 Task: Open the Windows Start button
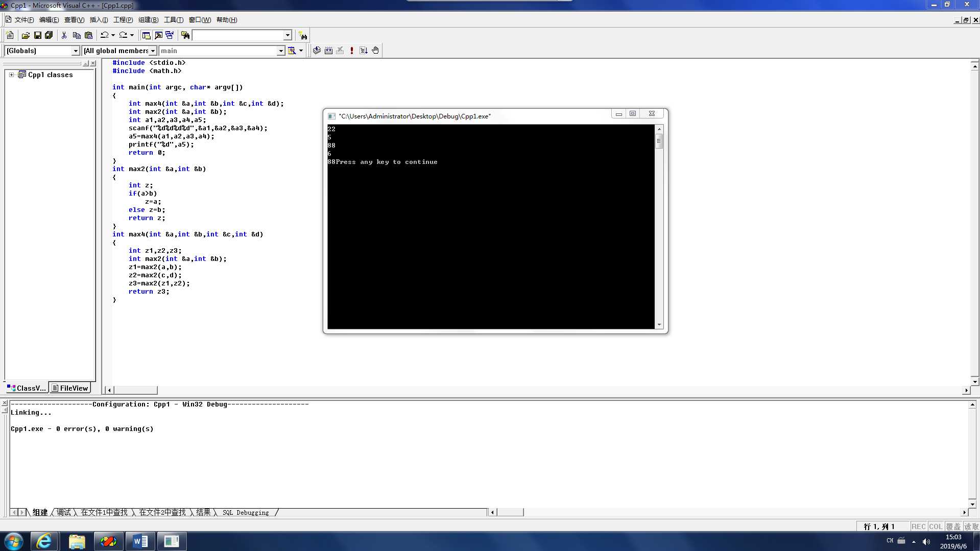14,541
